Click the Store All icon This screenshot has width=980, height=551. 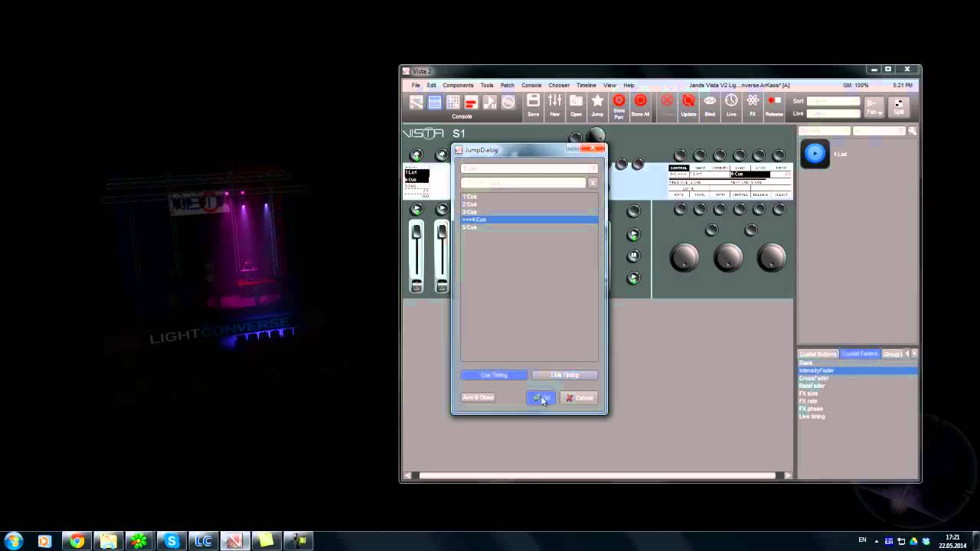(640, 105)
